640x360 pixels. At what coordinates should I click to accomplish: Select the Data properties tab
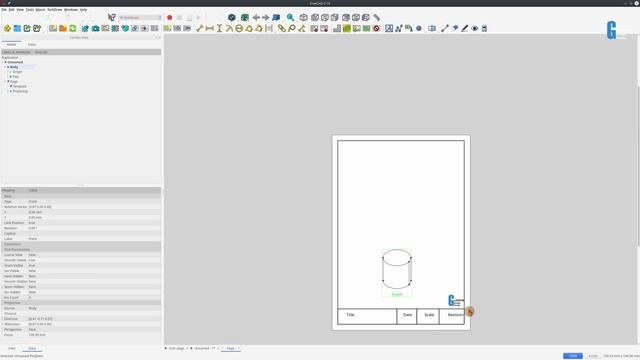tap(32, 348)
